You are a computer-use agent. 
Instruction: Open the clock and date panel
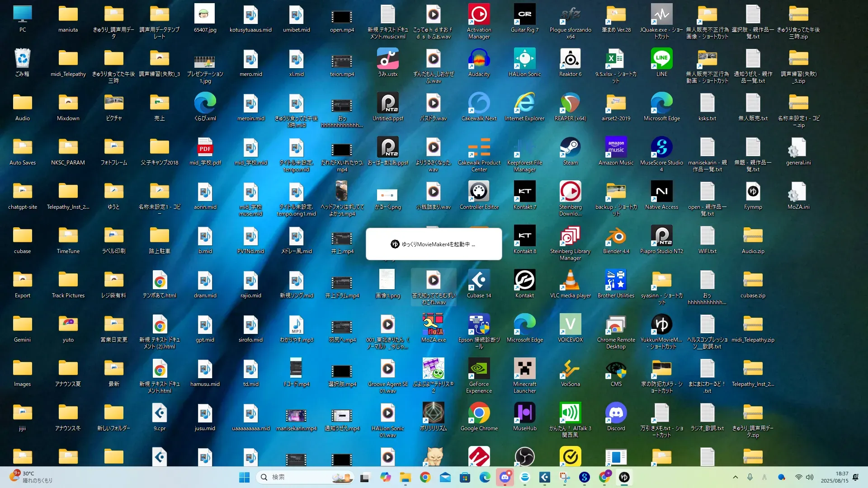click(835, 477)
